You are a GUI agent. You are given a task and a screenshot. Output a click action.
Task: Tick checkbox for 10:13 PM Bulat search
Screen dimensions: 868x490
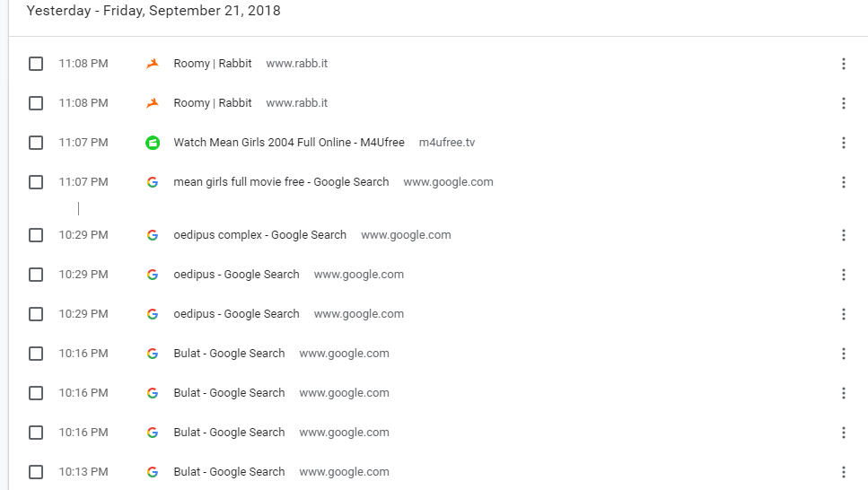(36, 472)
